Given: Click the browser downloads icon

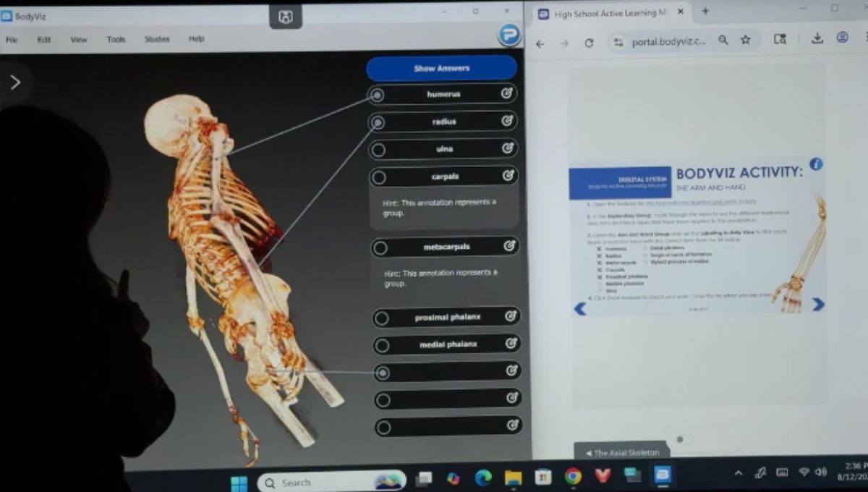Looking at the screenshot, I should coord(817,39).
